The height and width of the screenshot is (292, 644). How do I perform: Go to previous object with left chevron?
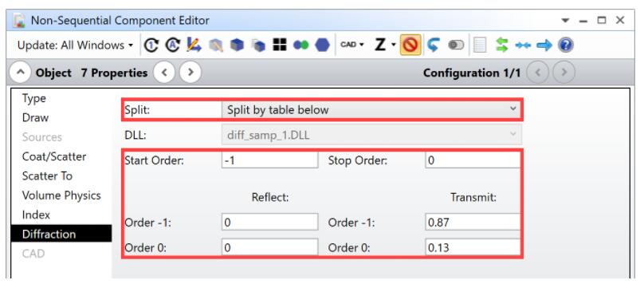tap(164, 73)
